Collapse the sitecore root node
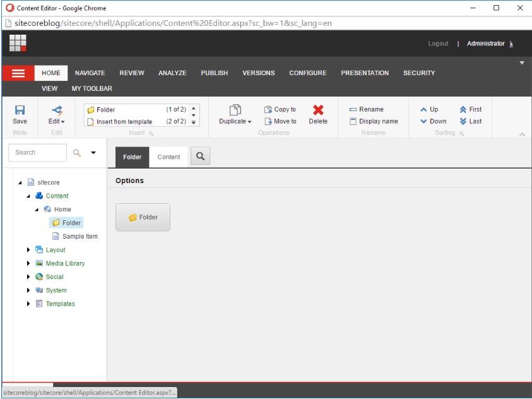 tap(20, 182)
